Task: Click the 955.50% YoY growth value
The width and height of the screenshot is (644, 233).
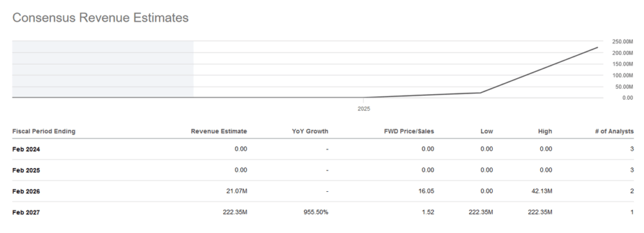Action: click(x=316, y=212)
